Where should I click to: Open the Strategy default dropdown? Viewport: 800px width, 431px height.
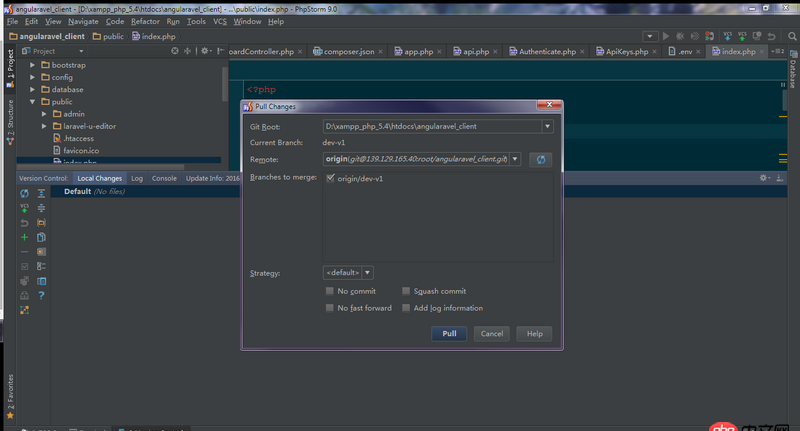click(367, 272)
